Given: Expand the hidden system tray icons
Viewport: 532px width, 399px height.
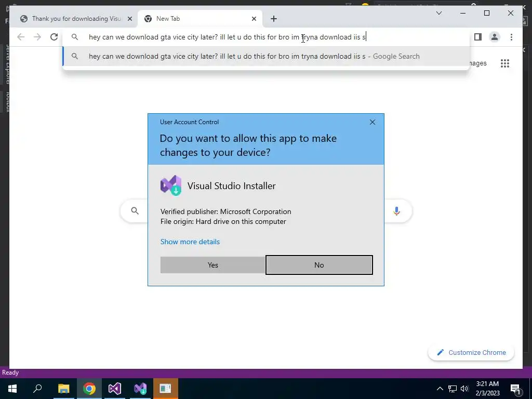Looking at the screenshot, I should pyautogui.click(x=440, y=389).
